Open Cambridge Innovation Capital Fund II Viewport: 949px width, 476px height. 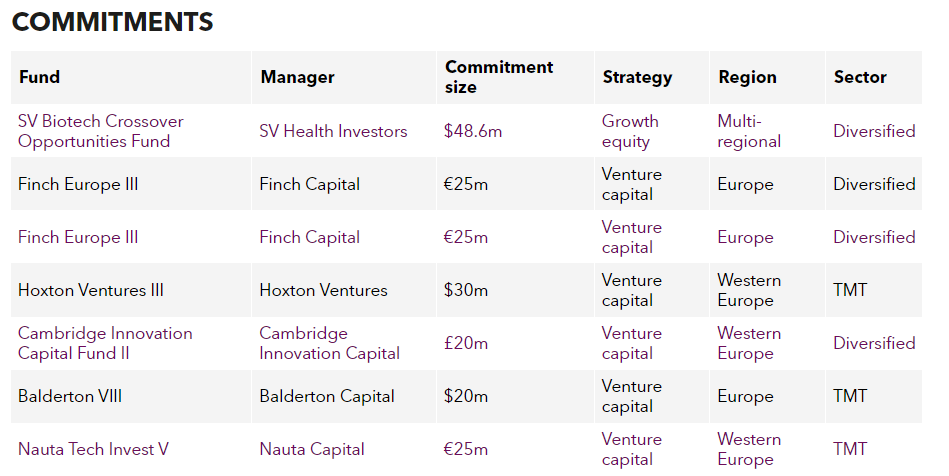tap(105, 343)
